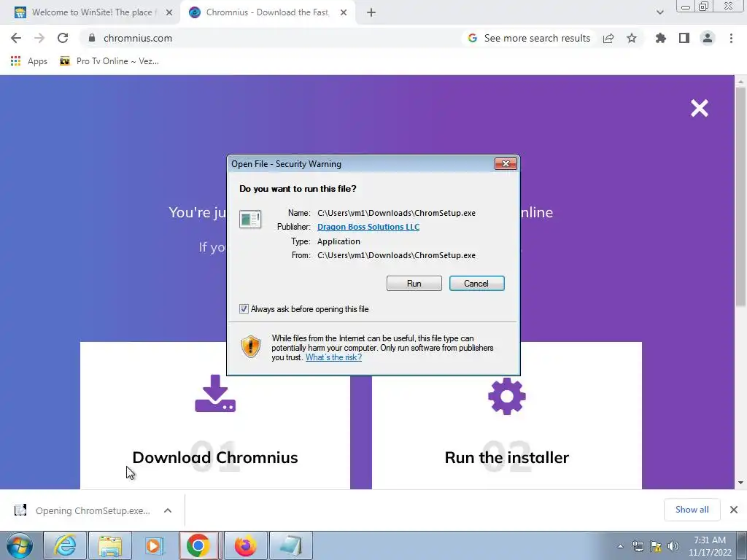
Task: Uncheck Always ask before opening this file
Action: [244, 309]
